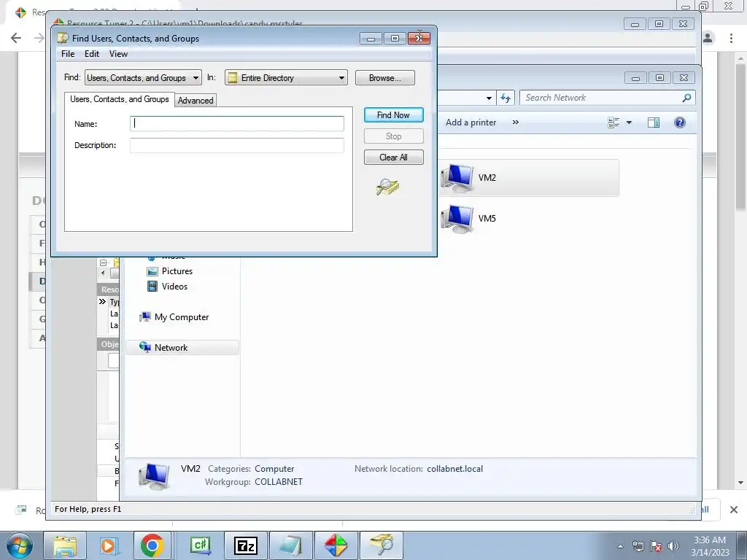Open the Windows Start menu
The height and width of the screenshot is (560, 747).
[x=20, y=545]
